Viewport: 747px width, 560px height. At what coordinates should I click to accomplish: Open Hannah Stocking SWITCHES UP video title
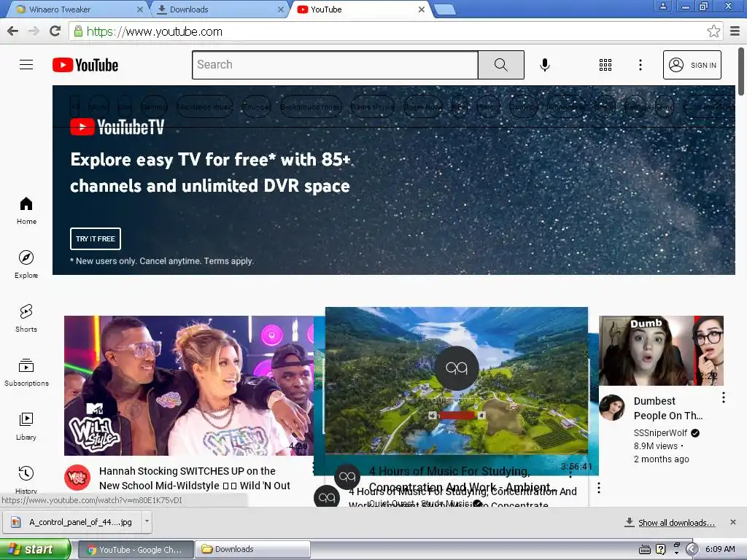pos(194,478)
